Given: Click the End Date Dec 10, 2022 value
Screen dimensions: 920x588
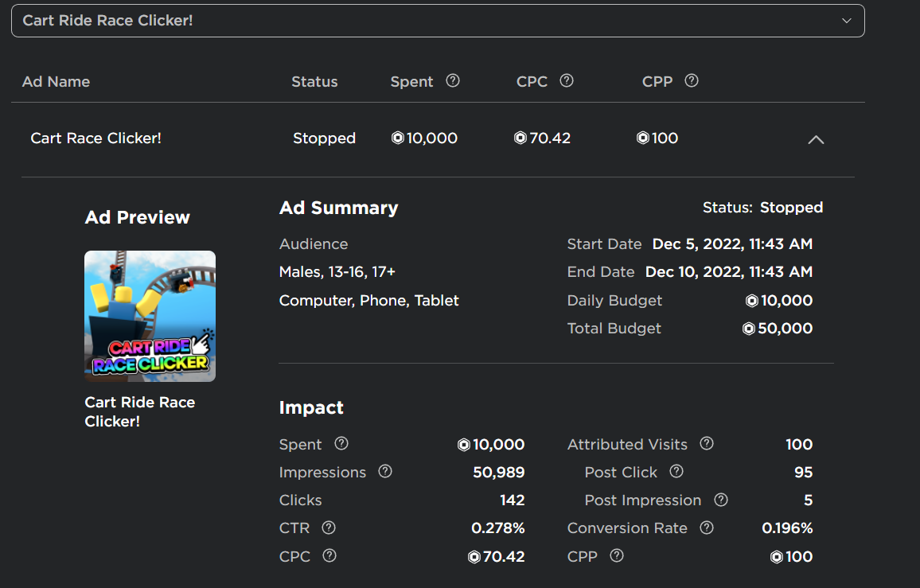Looking at the screenshot, I should click(729, 271).
